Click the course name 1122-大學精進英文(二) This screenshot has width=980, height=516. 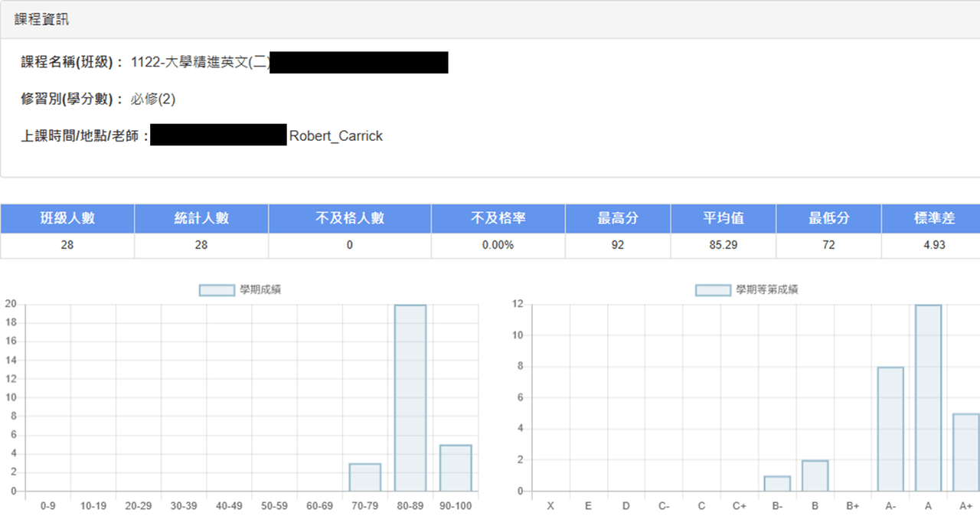(x=201, y=63)
